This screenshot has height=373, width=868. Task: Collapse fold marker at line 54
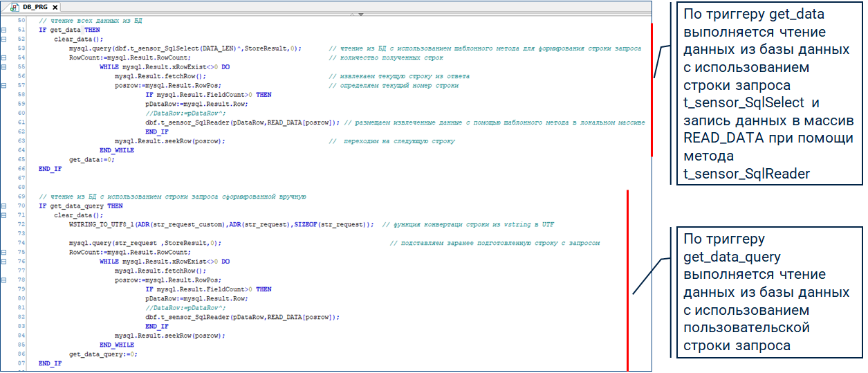(4, 57)
